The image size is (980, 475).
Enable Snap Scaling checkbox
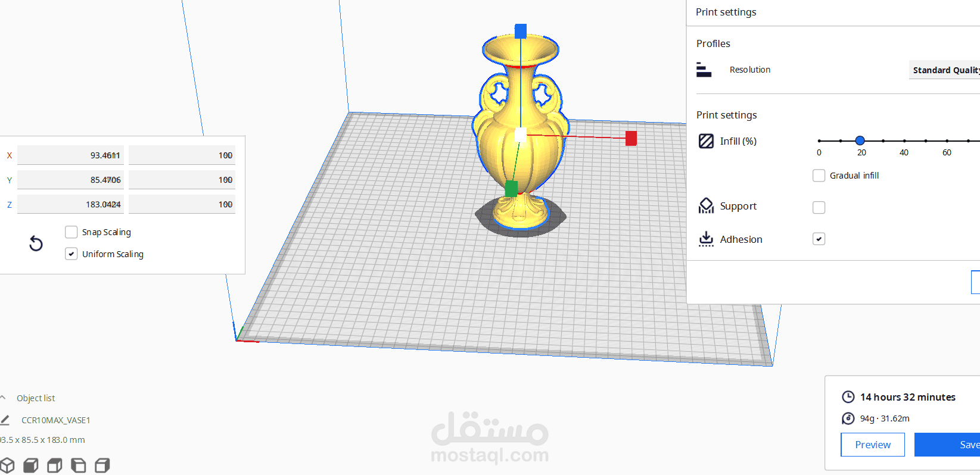[x=71, y=232]
